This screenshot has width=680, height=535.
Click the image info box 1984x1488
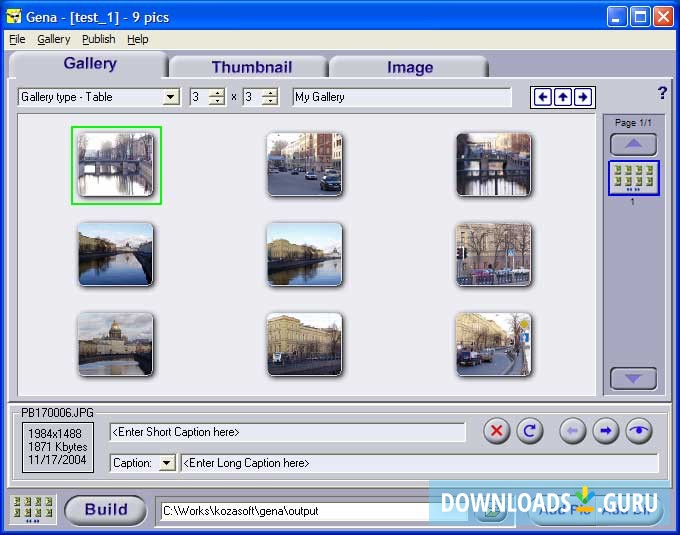(58, 447)
